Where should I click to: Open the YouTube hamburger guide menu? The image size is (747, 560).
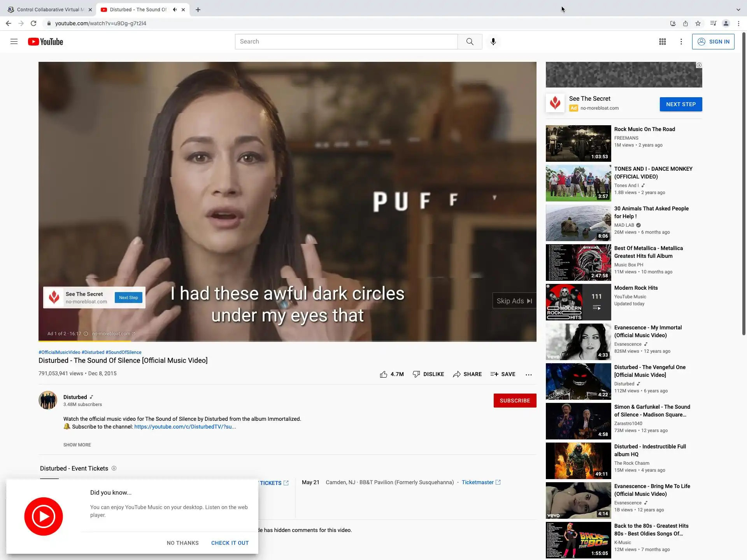pyautogui.click(x=14, y=42)
